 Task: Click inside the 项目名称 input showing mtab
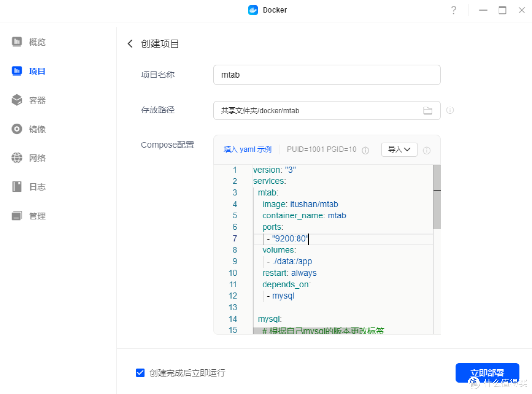click(x=327, y=74)
